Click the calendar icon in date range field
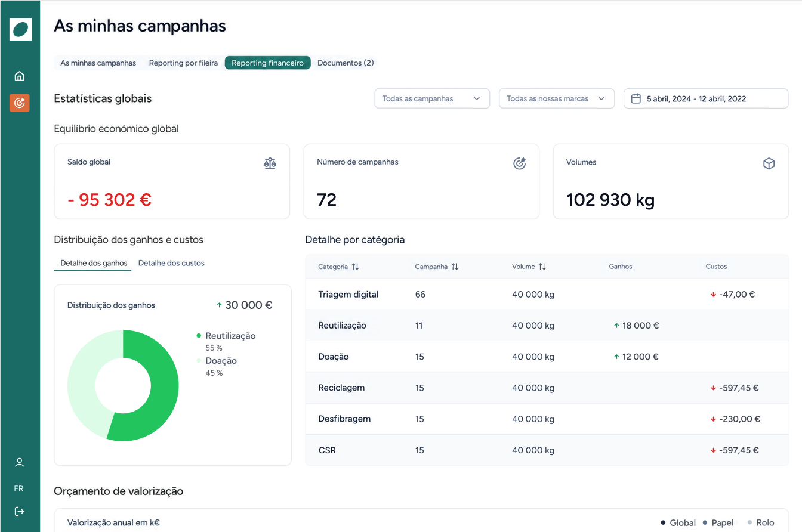 636,98
